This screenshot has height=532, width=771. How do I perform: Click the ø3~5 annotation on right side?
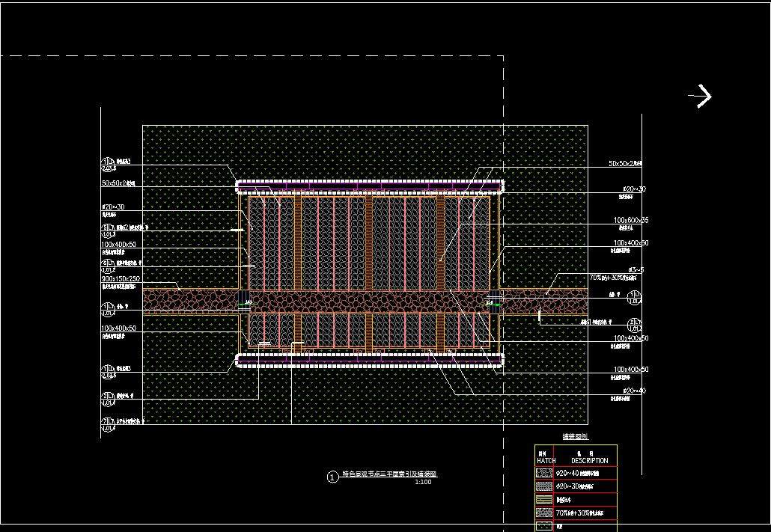click(636, 269)
